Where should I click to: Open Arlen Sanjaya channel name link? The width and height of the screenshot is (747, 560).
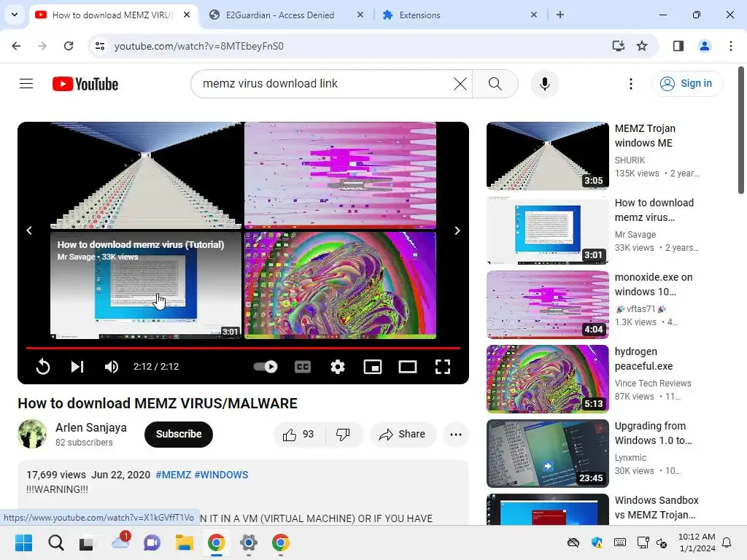pos(91,427)
